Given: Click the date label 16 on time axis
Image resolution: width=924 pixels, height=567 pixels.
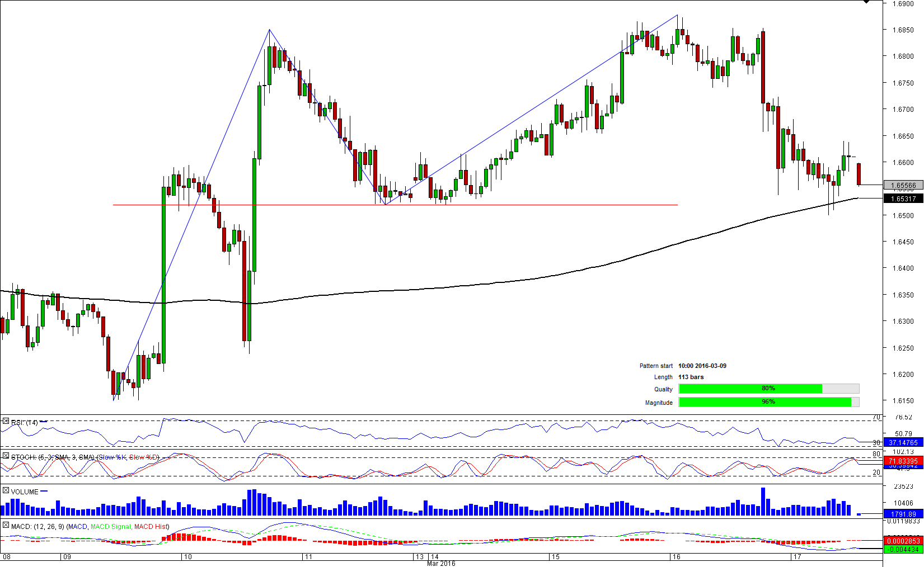Looking at the screenshot, I should [676, 557].
